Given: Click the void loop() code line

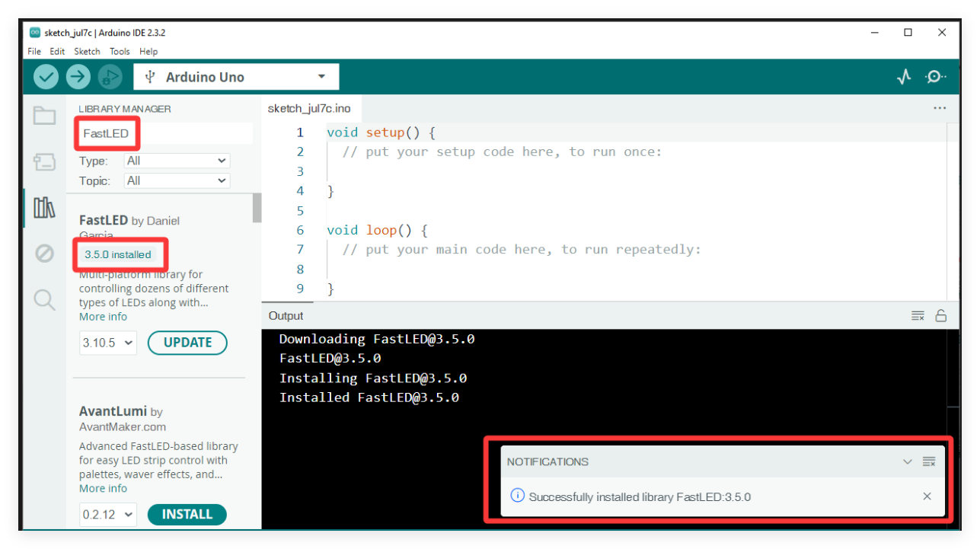Looking at the screenshot, I should click(x=377, y=230).
